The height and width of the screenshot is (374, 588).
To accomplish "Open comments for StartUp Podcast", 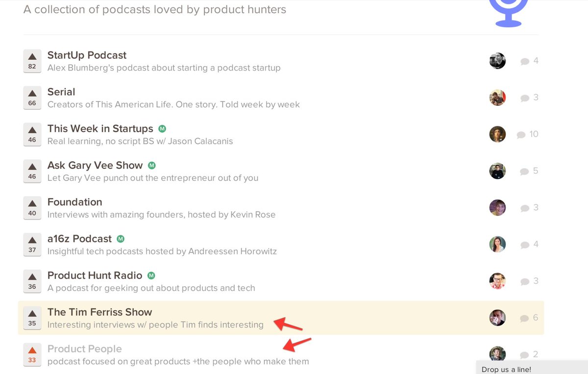I will point(529,61).
